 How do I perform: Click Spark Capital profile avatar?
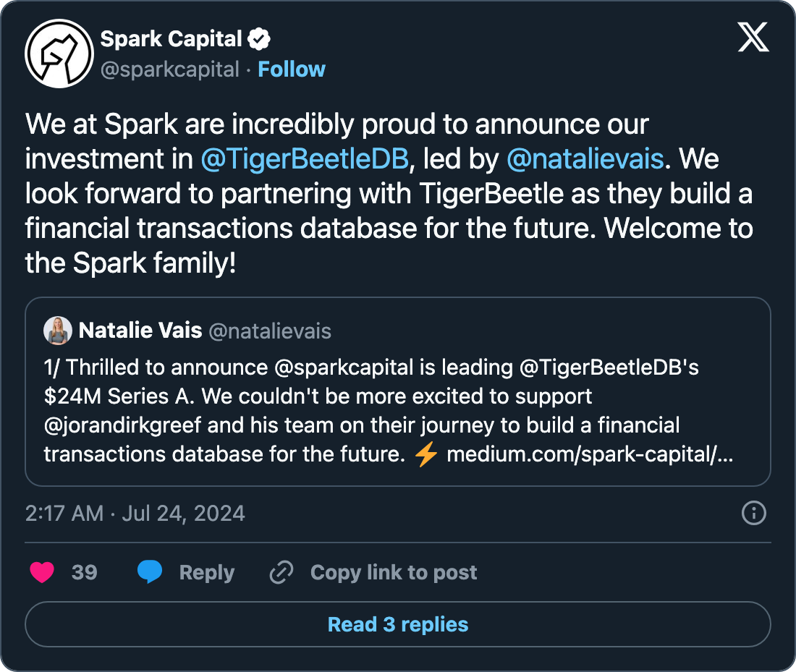(59, 54)
